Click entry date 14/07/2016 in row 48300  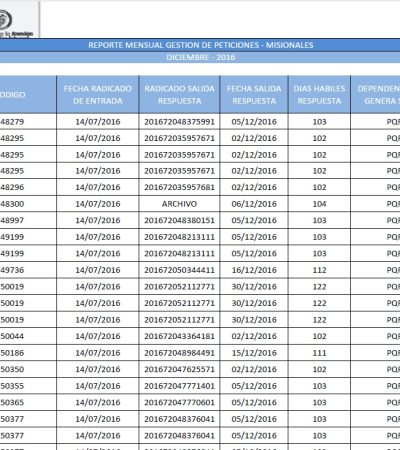click(98, 204)
